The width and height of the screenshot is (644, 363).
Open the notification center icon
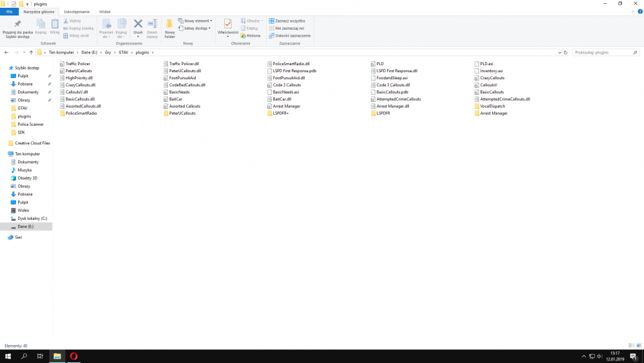(x=633, y=357)
